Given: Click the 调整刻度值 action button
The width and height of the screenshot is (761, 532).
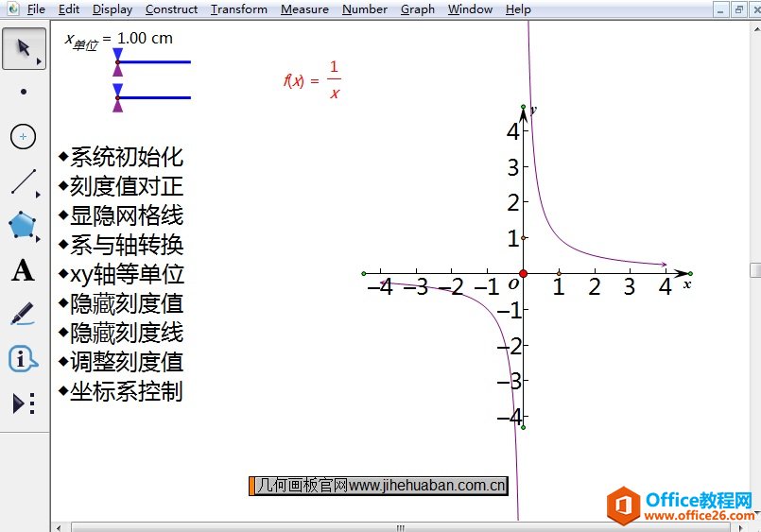Looking at the screenshot, I should pyautogui.click(x=121, y=362).
